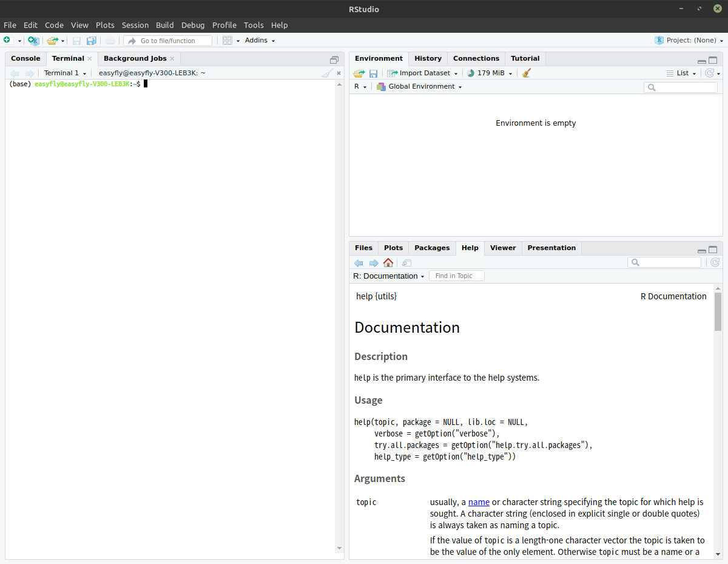Switch to the Environment tab
The height and width of the screenshot is (564, 728).
(379, 58)
